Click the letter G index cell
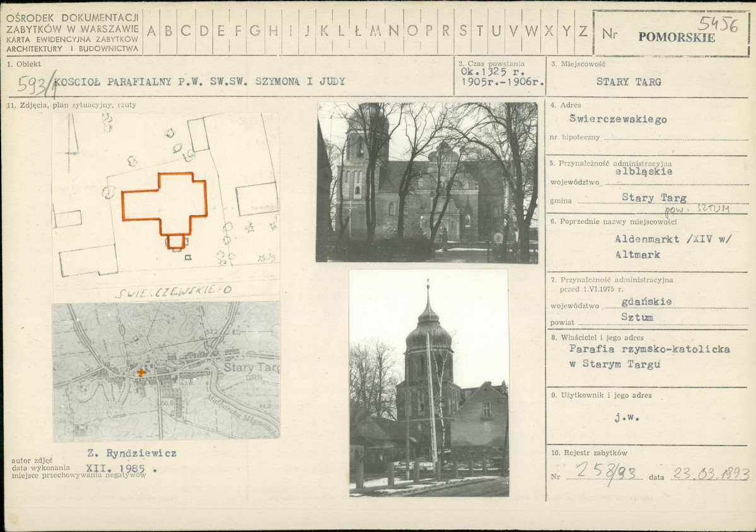 [x=255, y=32]
